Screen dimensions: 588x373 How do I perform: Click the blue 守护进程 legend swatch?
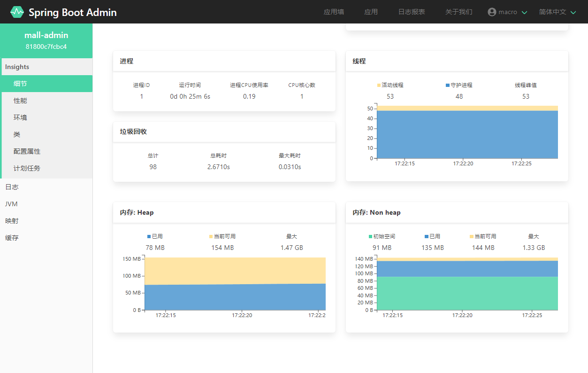coord(448,85)
